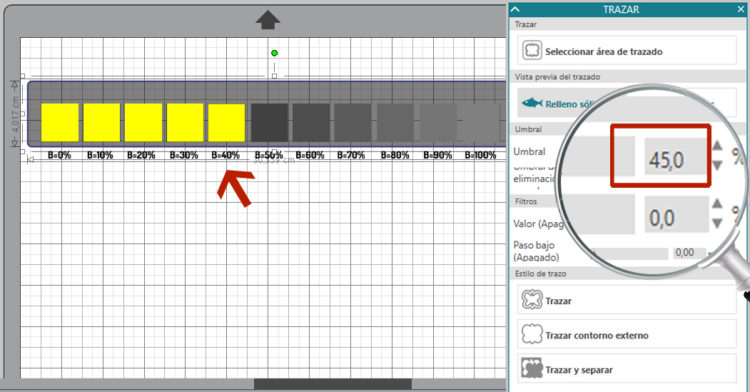The image size is (750, 392).
Task: Click the up arrow above the cutting mat
Action: click(268, 20)
